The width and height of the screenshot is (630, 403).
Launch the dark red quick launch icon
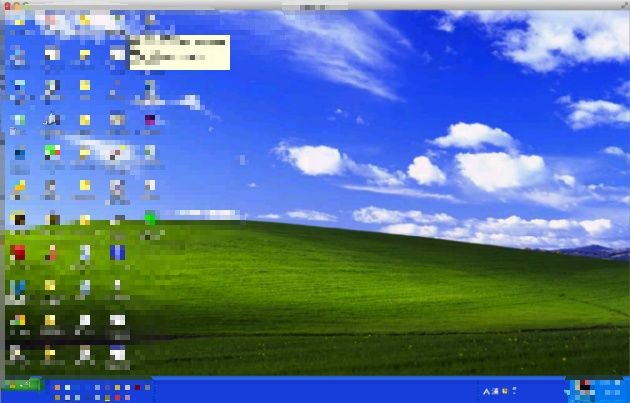pyautogui.click(x=137, y=387)
